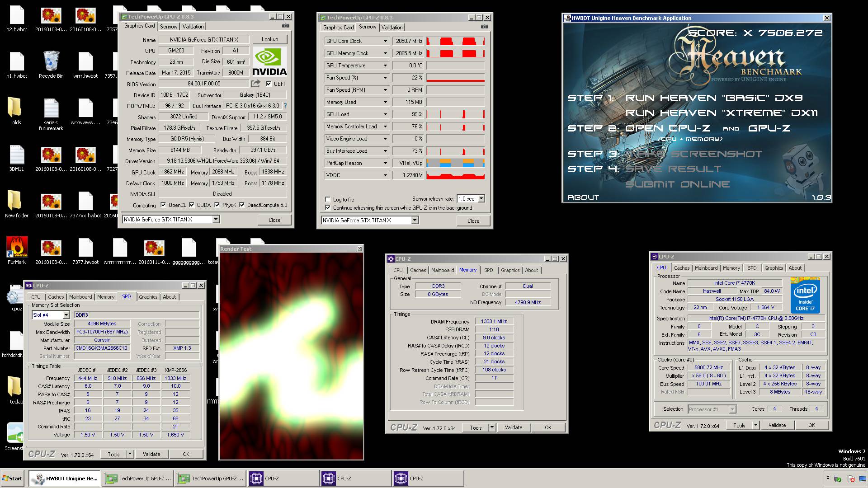This screenshot has width=868, height=488.
Task: Toggle 'Continue refreshing this screen' checkbox
Action: pos(328,207)
